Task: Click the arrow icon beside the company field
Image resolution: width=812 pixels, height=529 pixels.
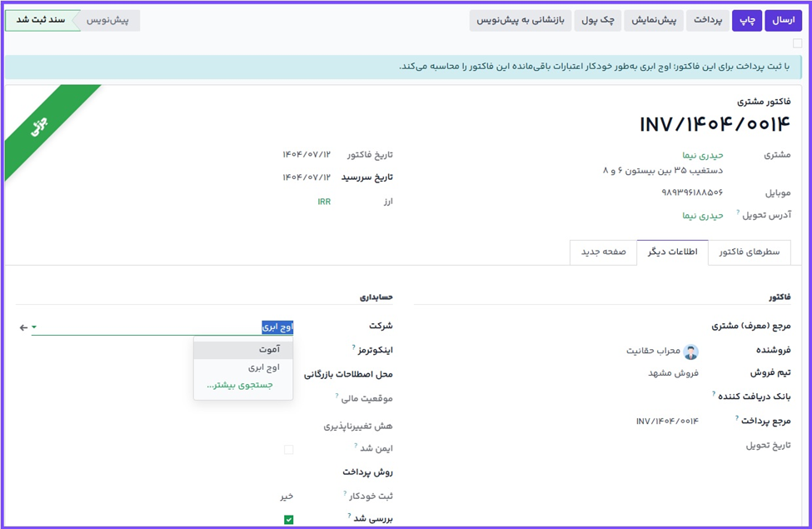Action: coord(23,327)
